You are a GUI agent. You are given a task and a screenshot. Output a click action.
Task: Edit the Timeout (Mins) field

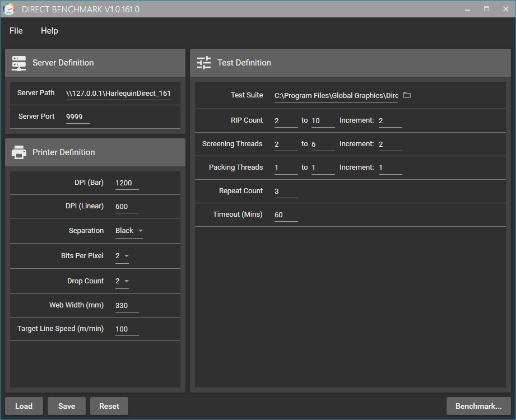286,215
